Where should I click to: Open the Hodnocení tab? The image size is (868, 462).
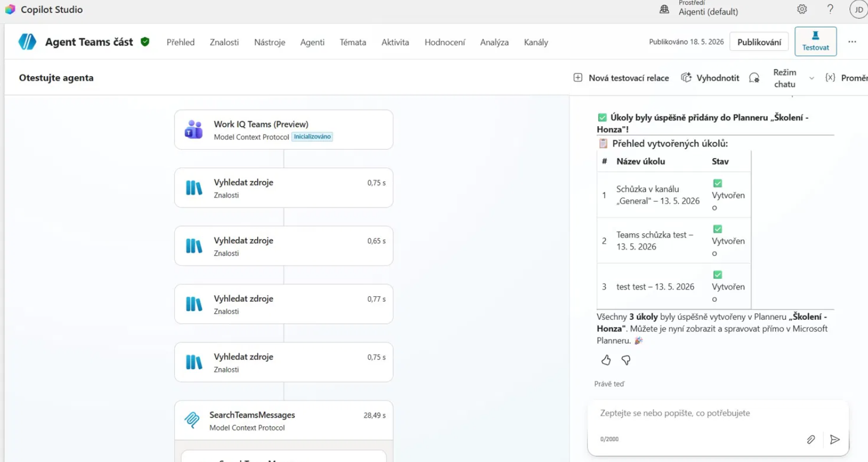pyautogui.click(x=445, y=42)
